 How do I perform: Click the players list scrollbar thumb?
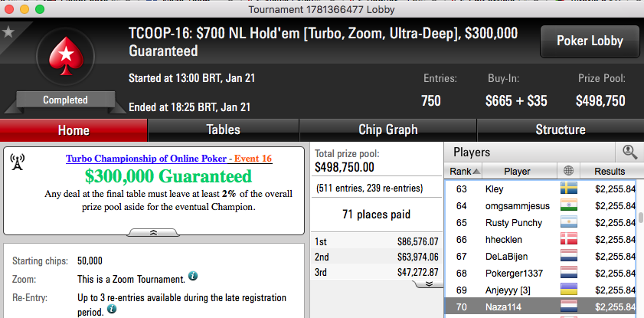[x=640, y=218]
